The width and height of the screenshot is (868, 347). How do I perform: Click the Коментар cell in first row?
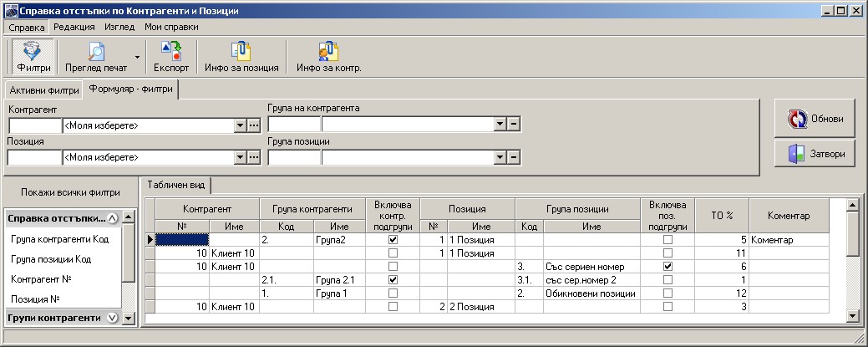[x=789, y=240]
